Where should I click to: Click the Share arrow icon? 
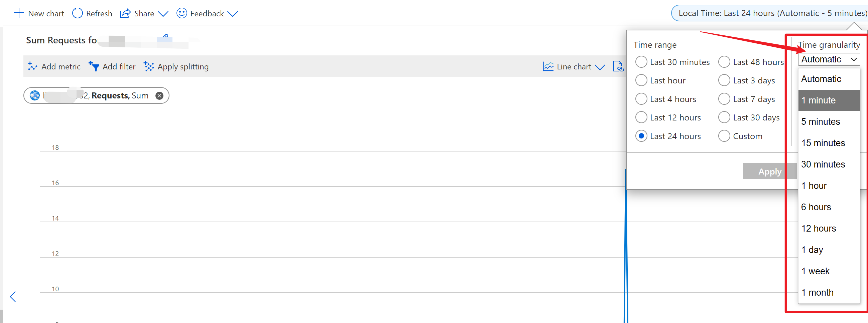click(125, 13)
